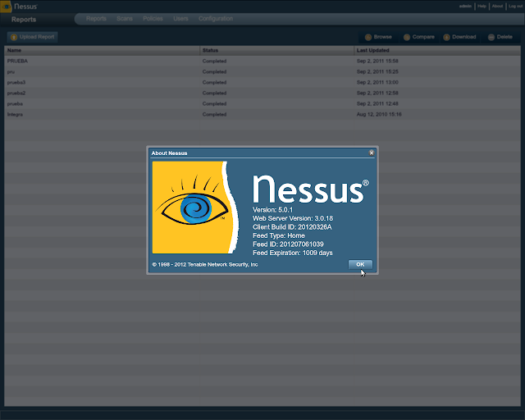Screen dimensions: 525x420
Task: Close the About Nessus dialog via X icon
Action: coord(372,153)
